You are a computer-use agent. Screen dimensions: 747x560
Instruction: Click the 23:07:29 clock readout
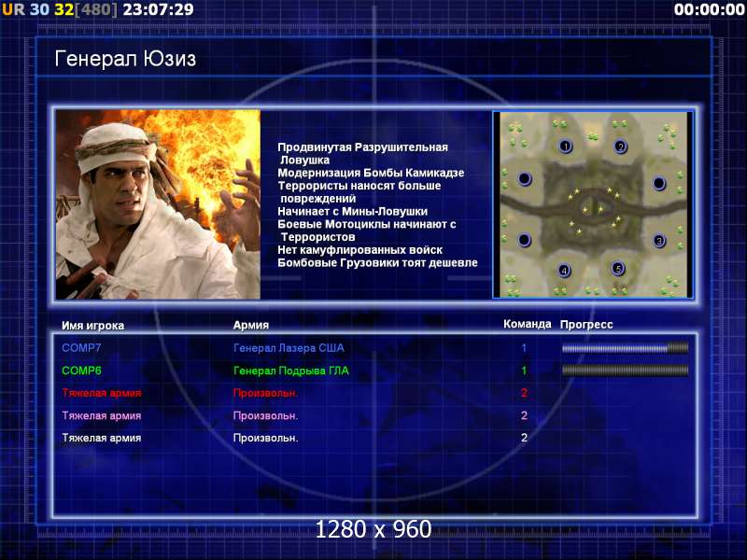[159, 9]
